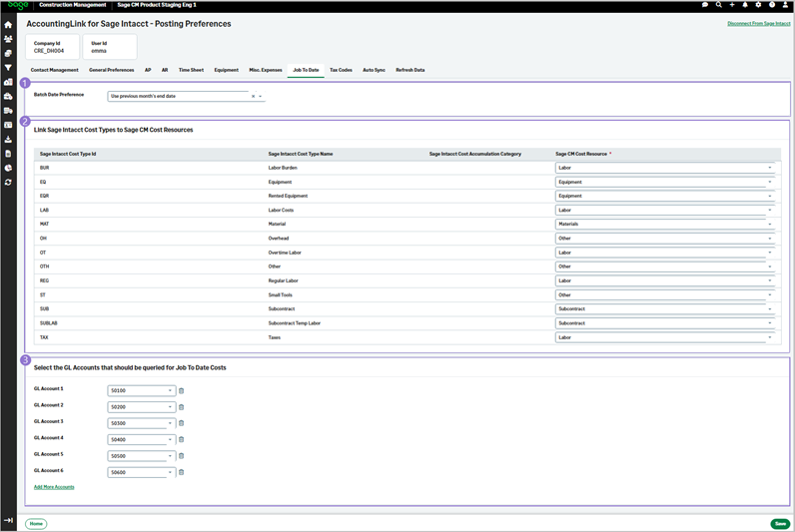Switch to Time Sheet tab
The image size is (795, 532).
pos(191,70)
